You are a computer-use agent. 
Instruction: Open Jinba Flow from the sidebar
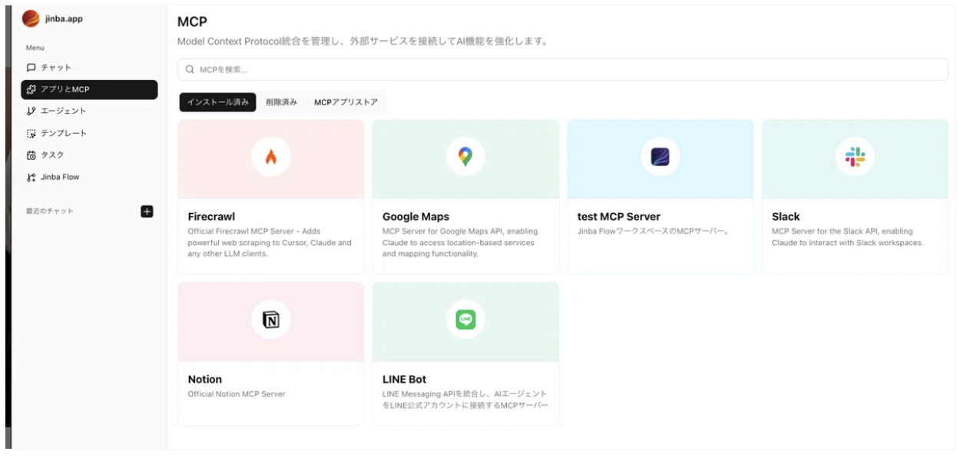(x=89, y=178)
